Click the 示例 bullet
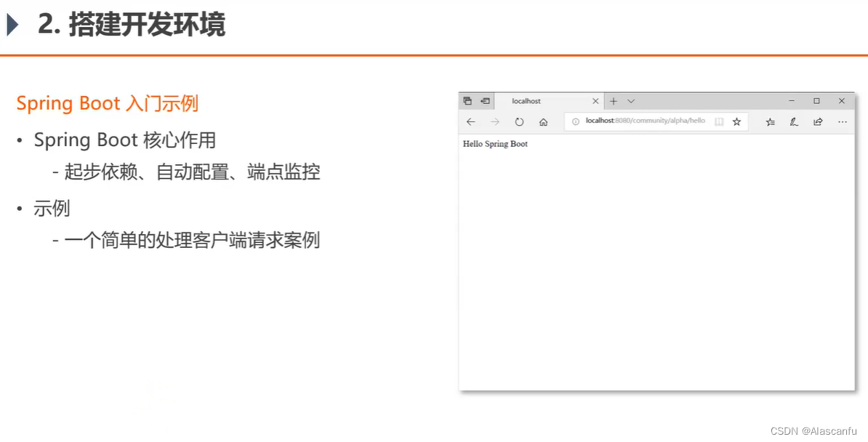This screenshot has height=442, width=868. [52, 209]
